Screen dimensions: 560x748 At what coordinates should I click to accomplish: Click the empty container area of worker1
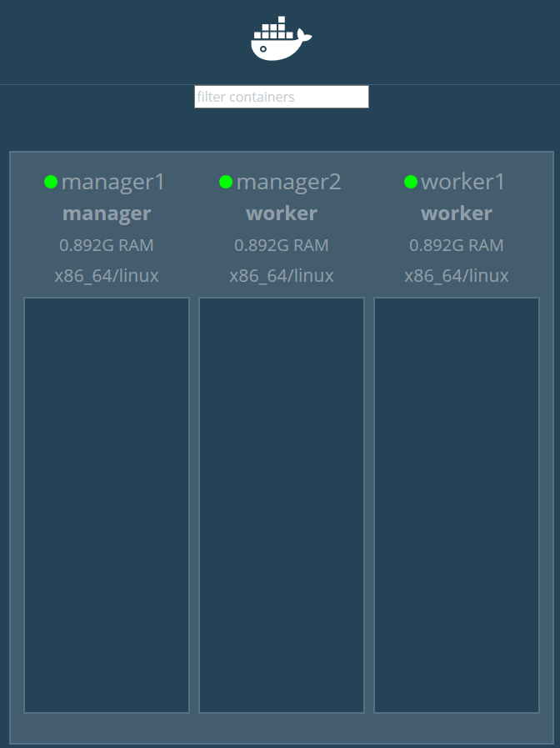[457, 505]
